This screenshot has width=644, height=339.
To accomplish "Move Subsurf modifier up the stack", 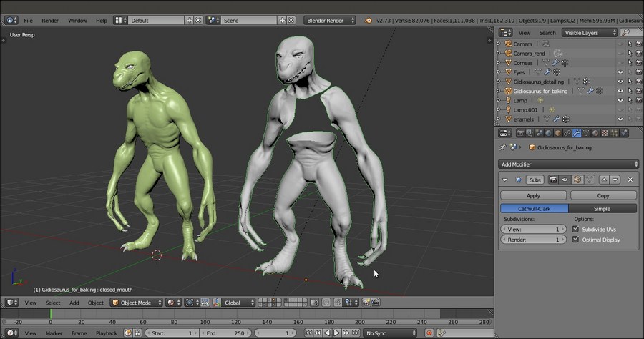I will (x=604, y=180).
